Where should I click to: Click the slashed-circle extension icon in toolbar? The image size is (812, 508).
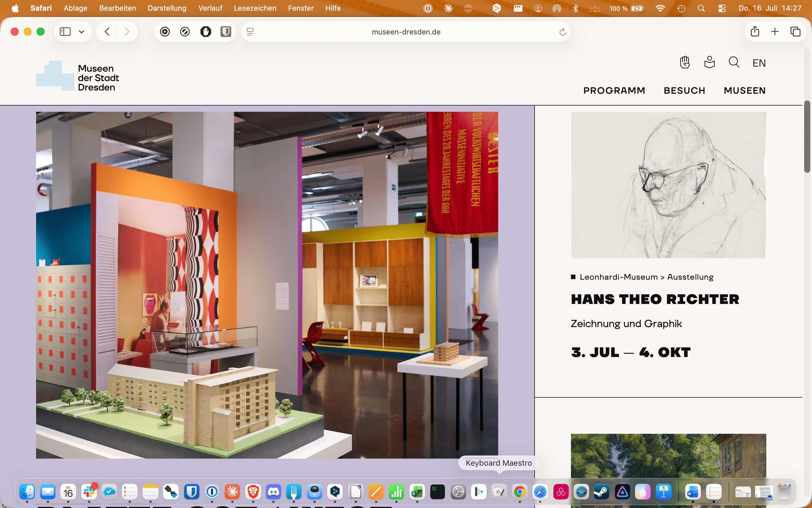pyautogui.click(x=185, y=32)
